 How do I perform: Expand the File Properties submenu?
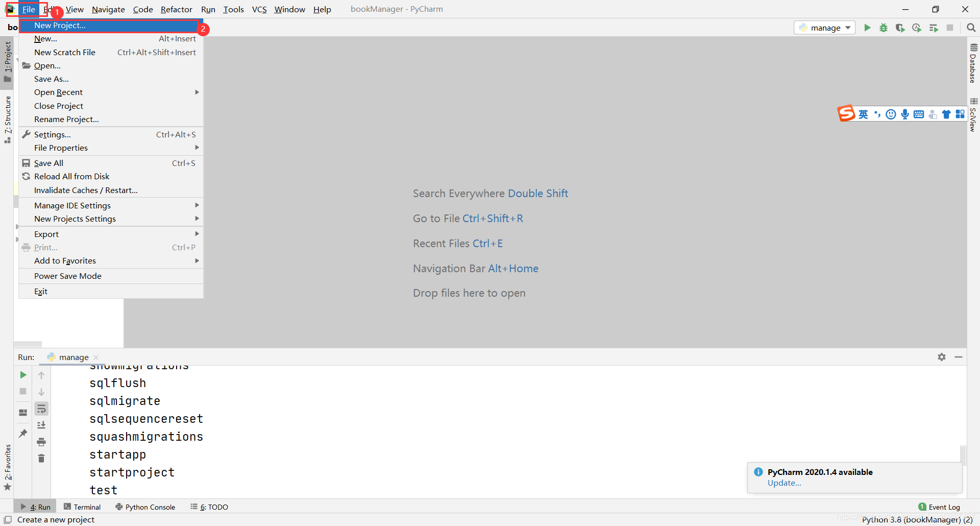click(x=111, y=148)
